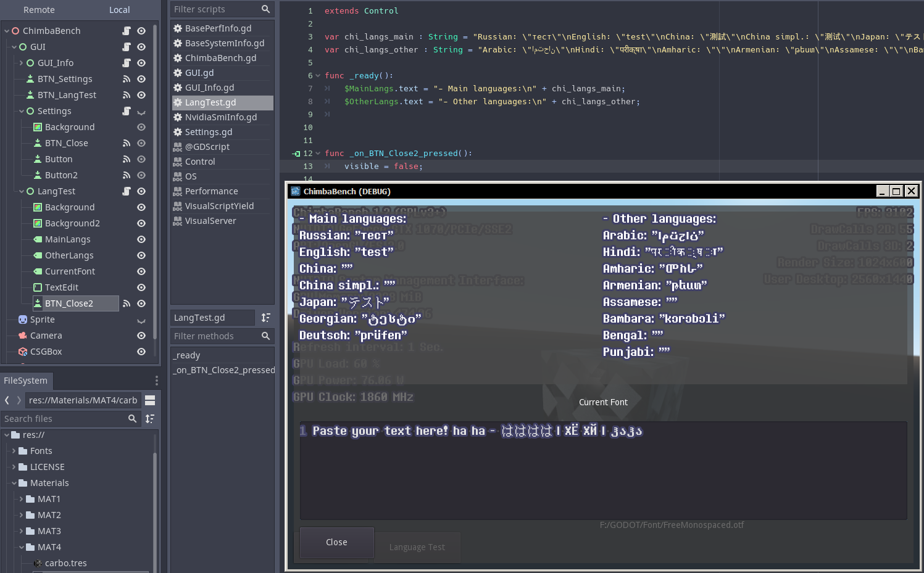This screenshot has height=573, width=924.
Task: Click the search icon in Search files
Action: click(132, 419)
